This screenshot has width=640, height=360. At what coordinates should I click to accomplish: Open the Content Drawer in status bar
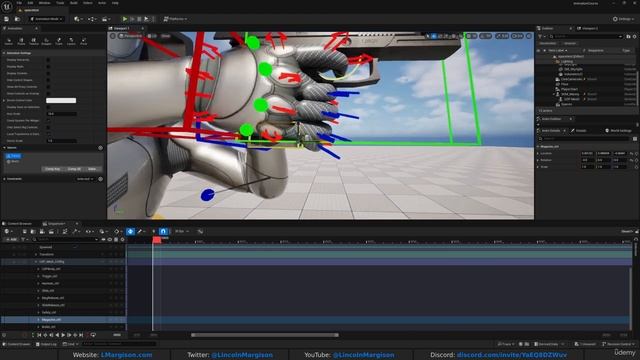[17, 344]
